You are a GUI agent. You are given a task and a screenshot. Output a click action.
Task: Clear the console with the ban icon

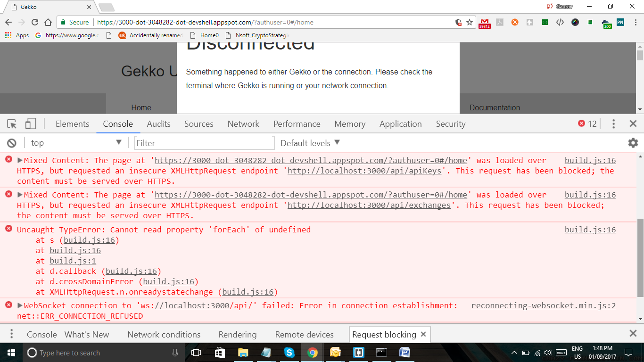coord(12,143)
